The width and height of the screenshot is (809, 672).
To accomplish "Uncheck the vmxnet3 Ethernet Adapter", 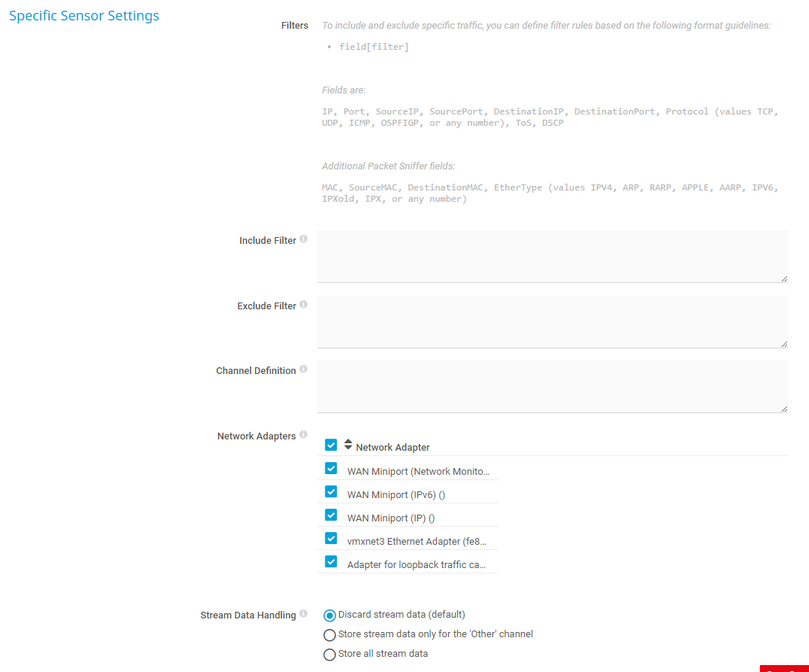I will (x=331, y=538).
